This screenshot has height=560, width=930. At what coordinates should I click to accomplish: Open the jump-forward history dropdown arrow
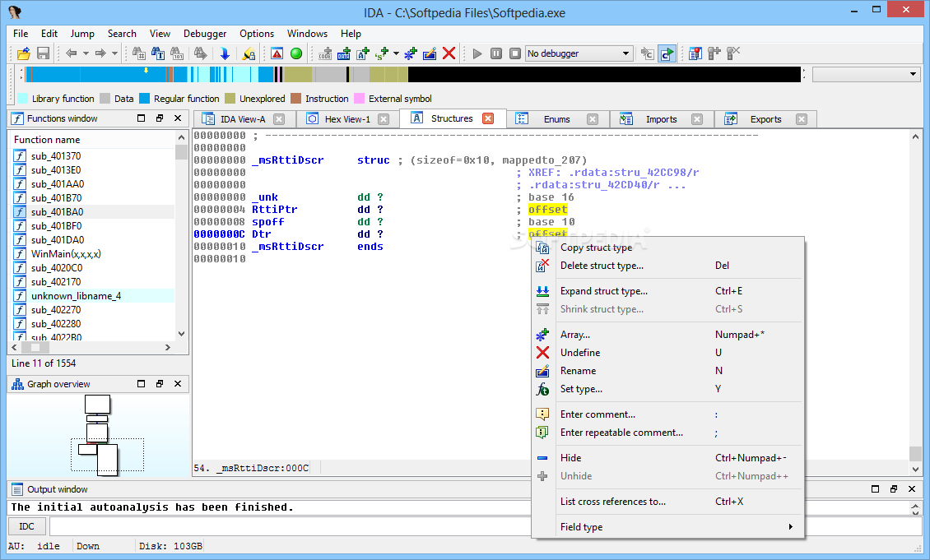[114, 53]
